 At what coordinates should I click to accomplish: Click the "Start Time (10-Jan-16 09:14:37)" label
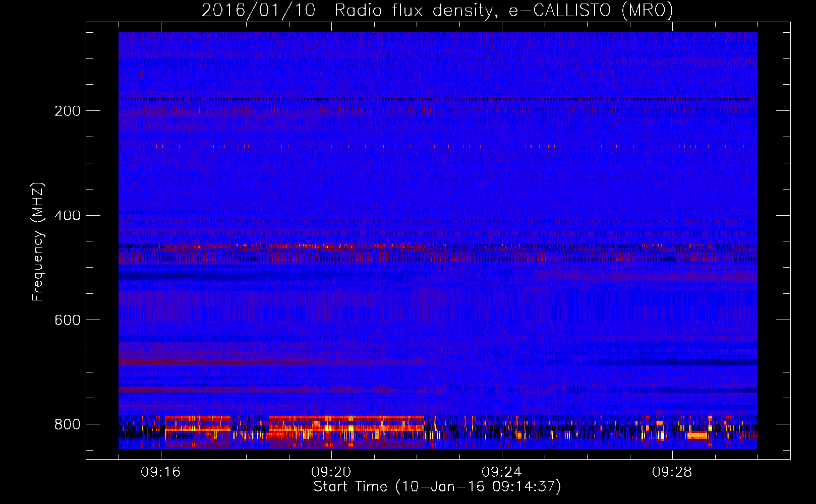click(x=437, y=487)
